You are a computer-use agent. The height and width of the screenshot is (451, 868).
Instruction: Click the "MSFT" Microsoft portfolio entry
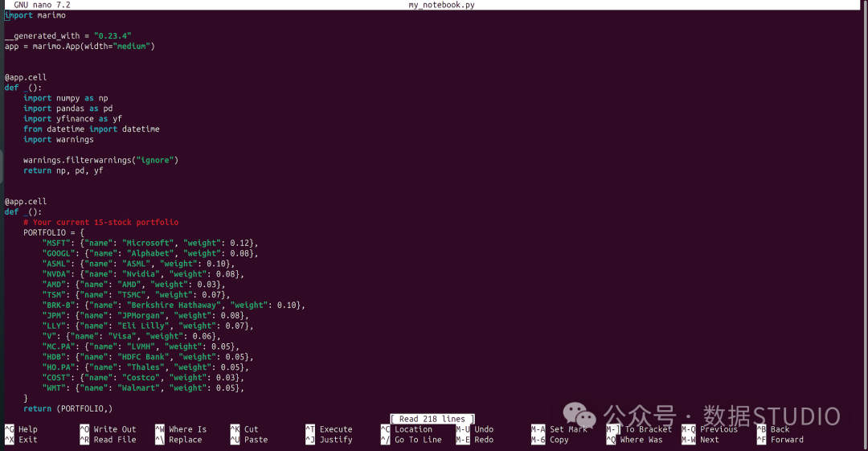[x=150, y=244]
